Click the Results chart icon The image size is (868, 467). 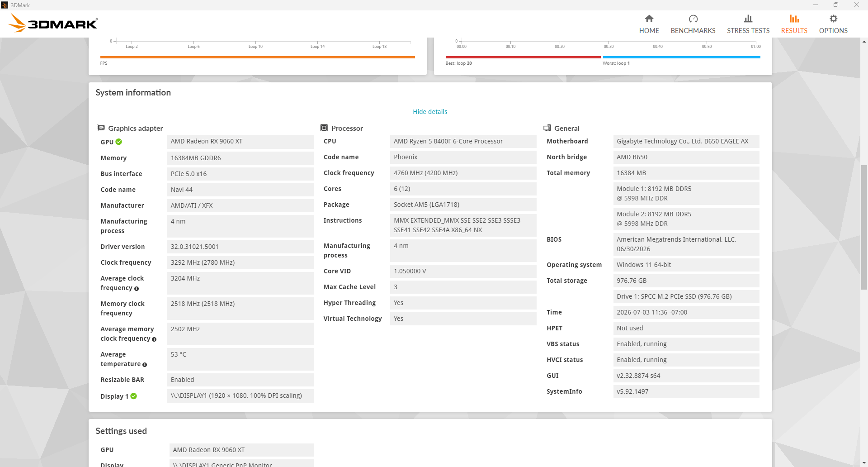(x=794, y=19)
